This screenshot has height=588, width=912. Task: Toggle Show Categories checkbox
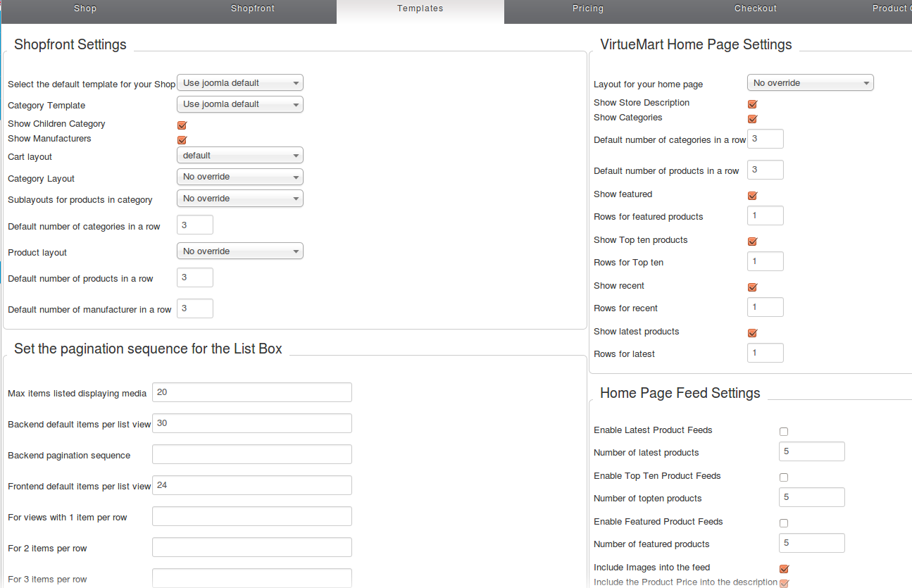click(x=752, y=119)
